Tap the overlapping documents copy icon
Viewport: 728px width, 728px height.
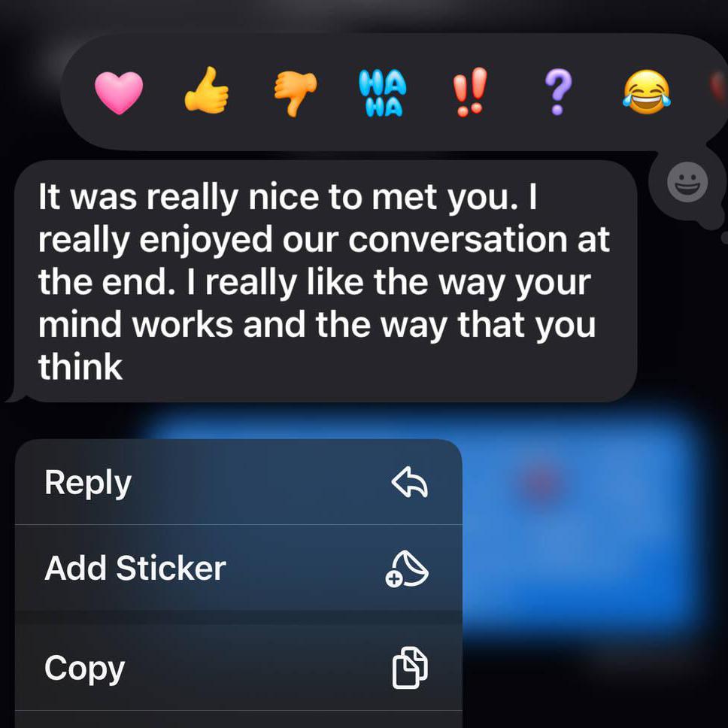click(410, 667)
